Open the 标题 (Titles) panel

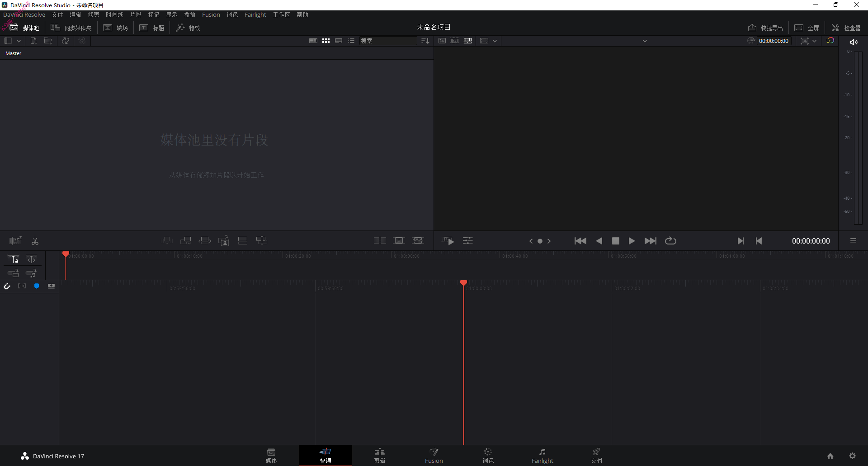point(152,28)
